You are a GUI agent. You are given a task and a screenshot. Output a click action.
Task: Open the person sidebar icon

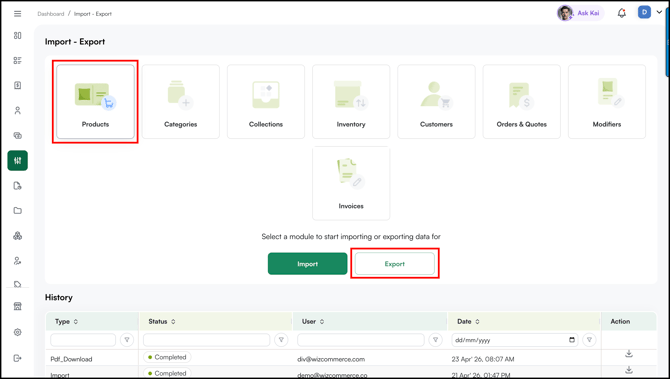point(18,111)
